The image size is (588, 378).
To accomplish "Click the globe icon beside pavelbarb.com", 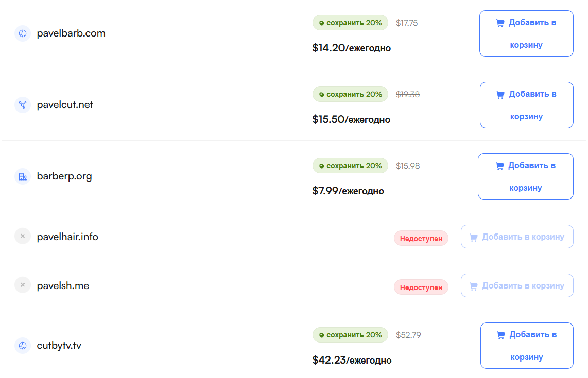I will pos(23,33).
